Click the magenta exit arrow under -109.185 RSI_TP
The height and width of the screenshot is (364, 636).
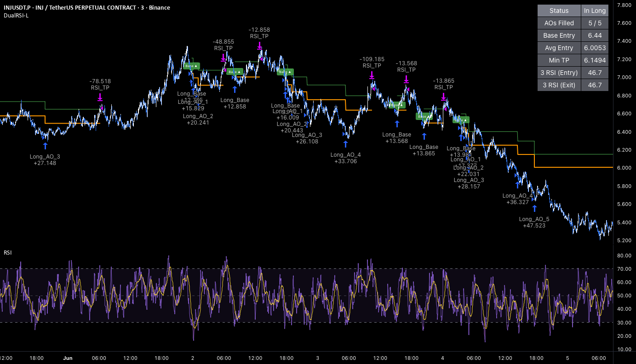pyautogui.click(x=372, y=75)
